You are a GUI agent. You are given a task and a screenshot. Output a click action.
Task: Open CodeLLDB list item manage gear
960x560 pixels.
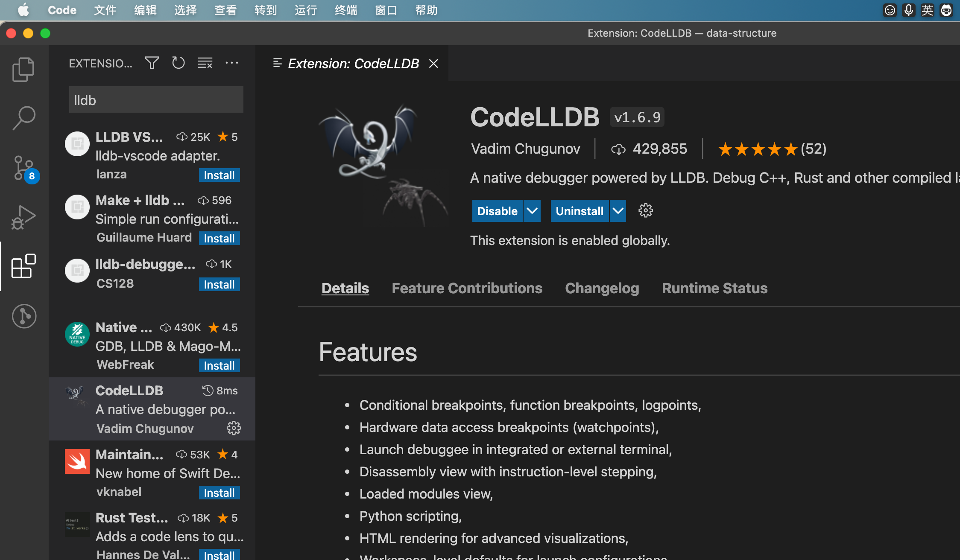[234, 428]
